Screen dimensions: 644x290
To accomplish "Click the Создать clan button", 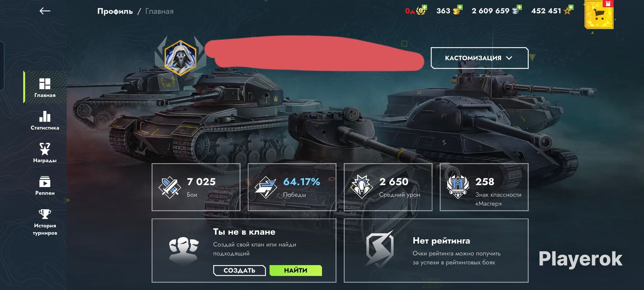I will tap(239, 270).
